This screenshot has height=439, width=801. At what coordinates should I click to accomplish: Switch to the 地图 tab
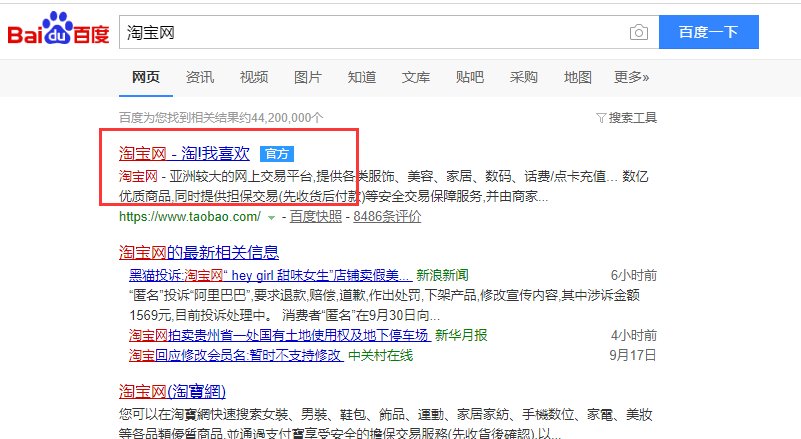point(578,77)
